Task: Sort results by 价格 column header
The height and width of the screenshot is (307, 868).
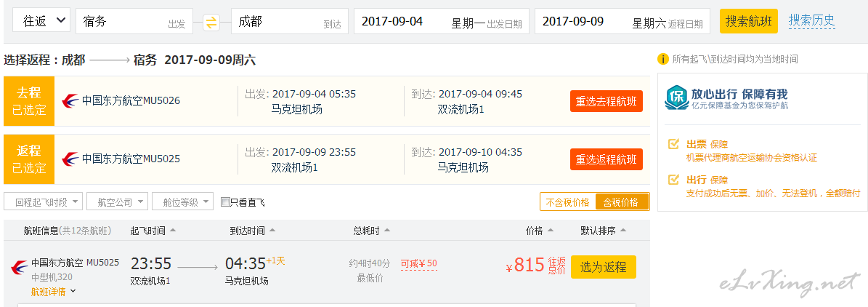Action: click(539, 231)
